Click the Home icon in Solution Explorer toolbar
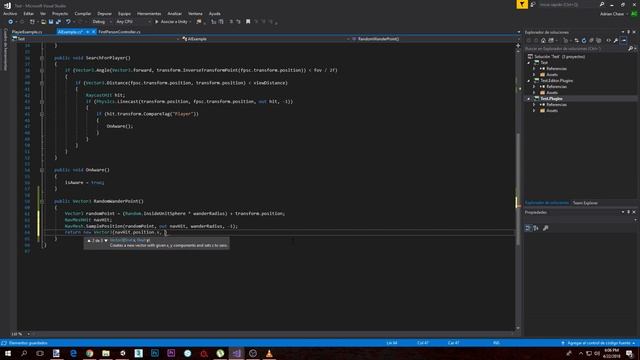640x360 pixels. 543,40
